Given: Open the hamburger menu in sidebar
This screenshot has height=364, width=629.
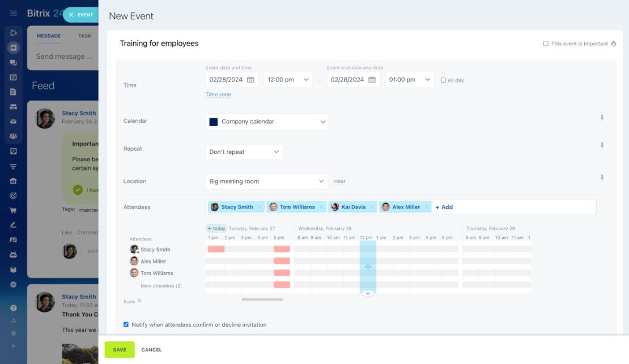Looking at the screenshot, I should coord(13,13).
